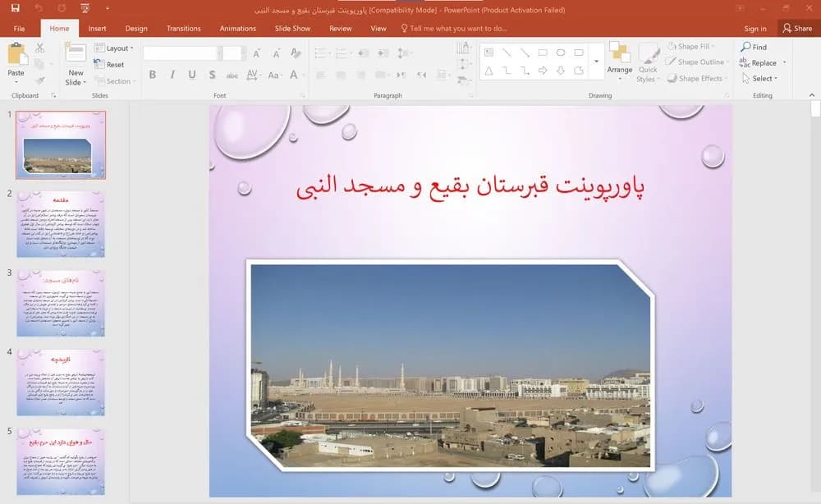
Task: Click the vertical scrollbar thumb
Action: coord(815,108)
